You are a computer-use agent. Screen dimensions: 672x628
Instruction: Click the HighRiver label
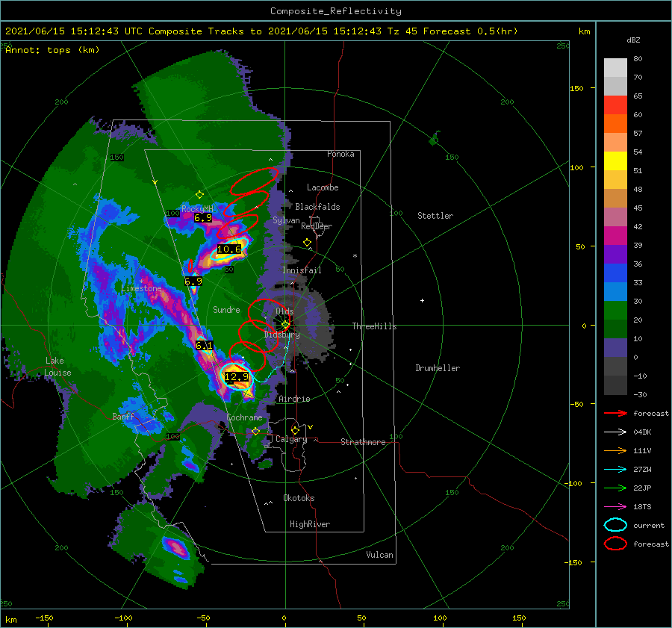pyautogui.click(x=310, y=524)
